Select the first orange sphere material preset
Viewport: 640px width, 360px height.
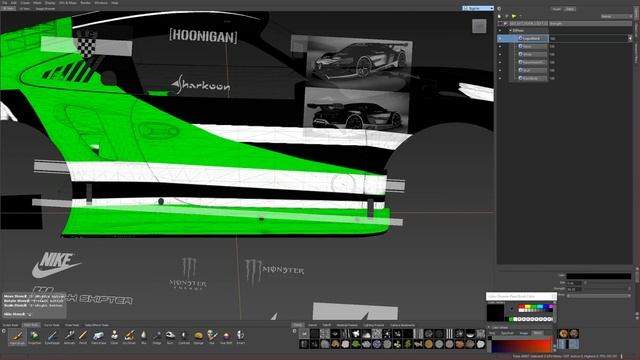point(564,333)
